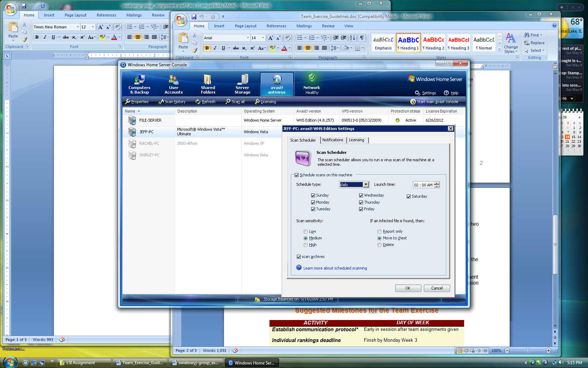Viewport: 588px width, 368px height.
Task: Open Times New Roman font dropdown
Action: click(x=78, y=27)
